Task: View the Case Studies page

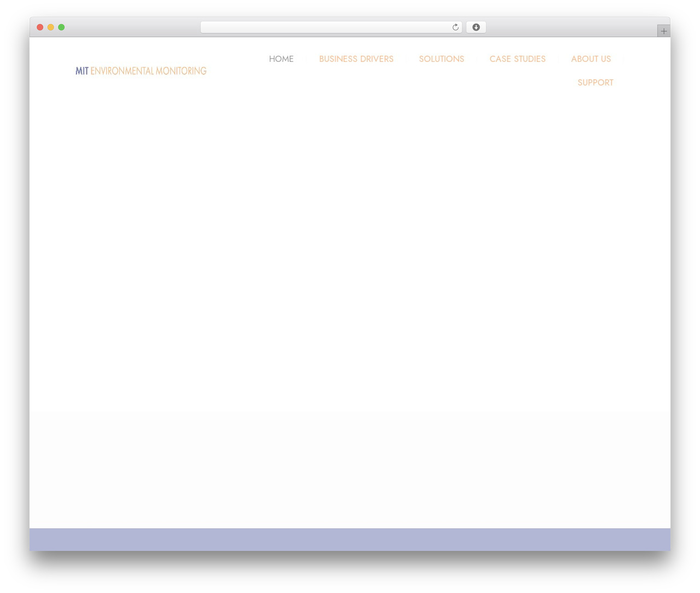Action: pos(517,59)
